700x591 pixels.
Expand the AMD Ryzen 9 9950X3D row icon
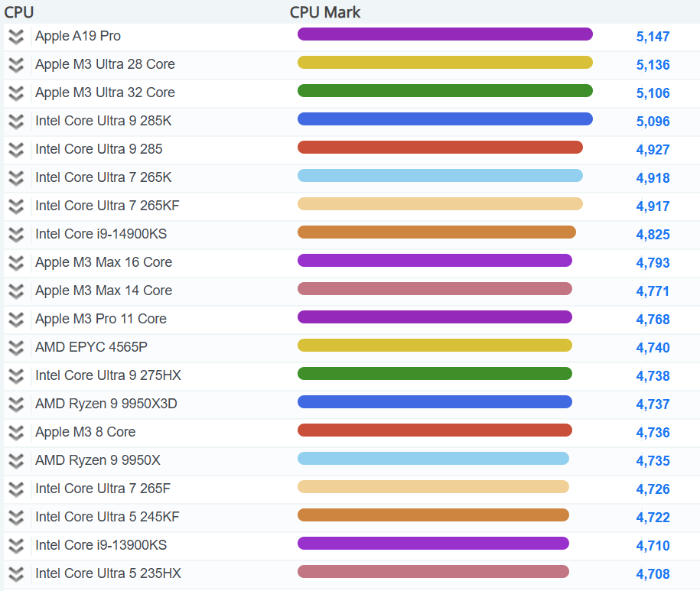pyautogui.click(x=16, y=404)
